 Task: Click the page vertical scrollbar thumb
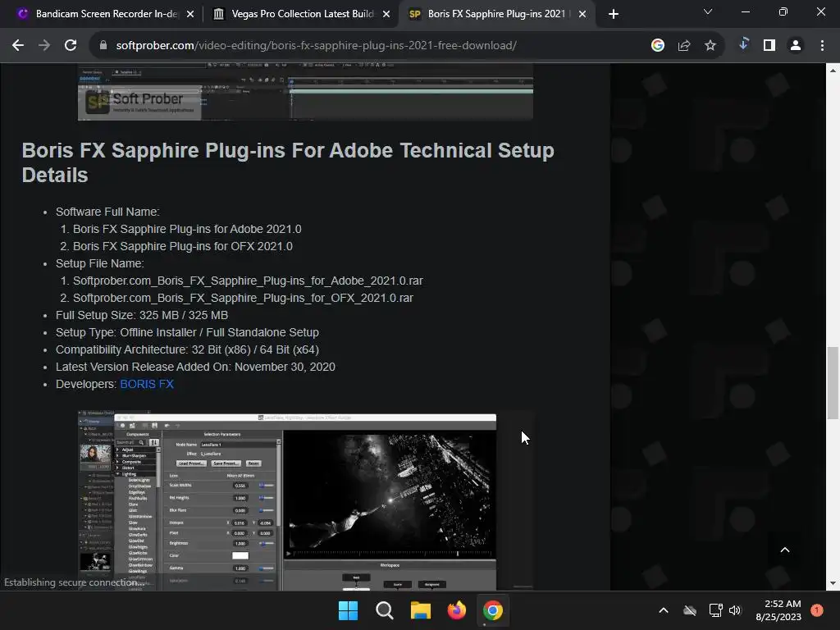pos(833,382)
